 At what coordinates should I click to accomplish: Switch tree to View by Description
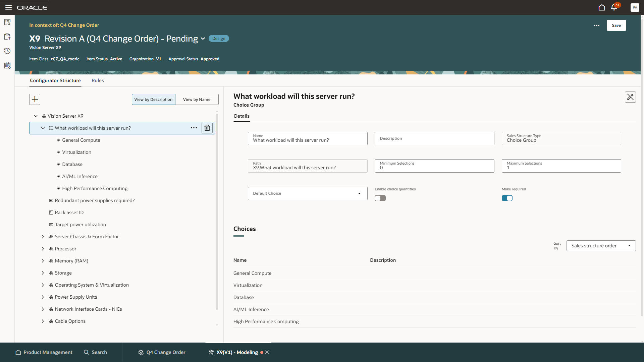pos(153,99)
